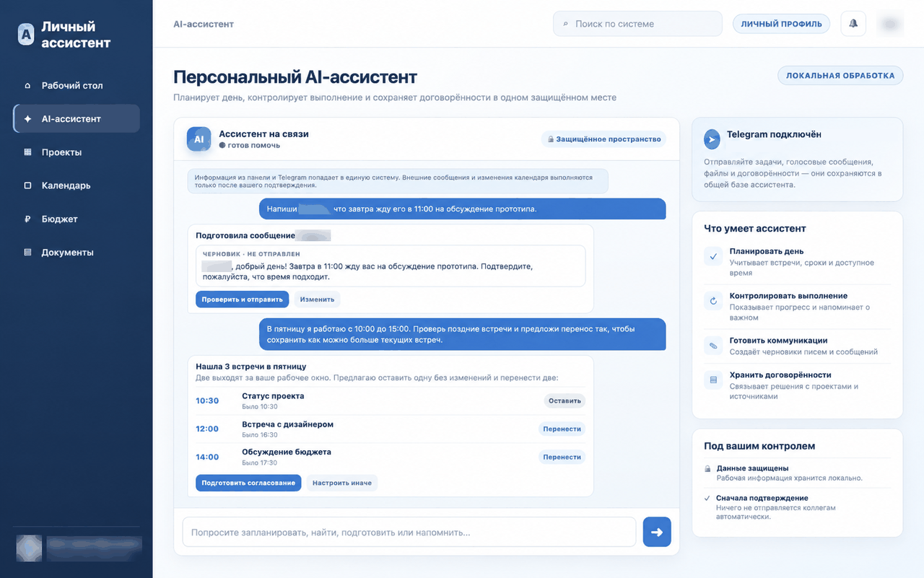Screen dimensions: 924x578
Task: Click the message input "Попросите запланировать…"
Action: click(409, 533)
